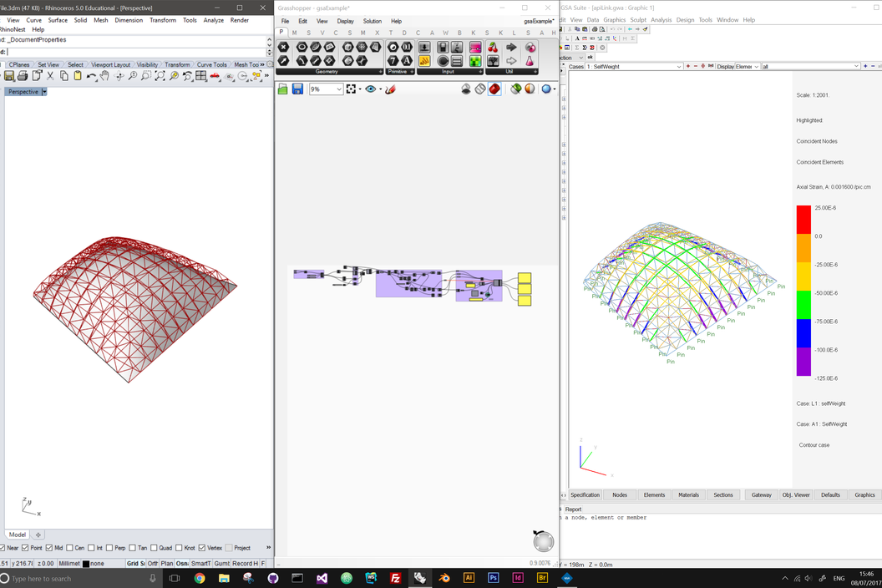
Task: Select the Pan hand tool in Rhino
Action: tap(104, 76)
